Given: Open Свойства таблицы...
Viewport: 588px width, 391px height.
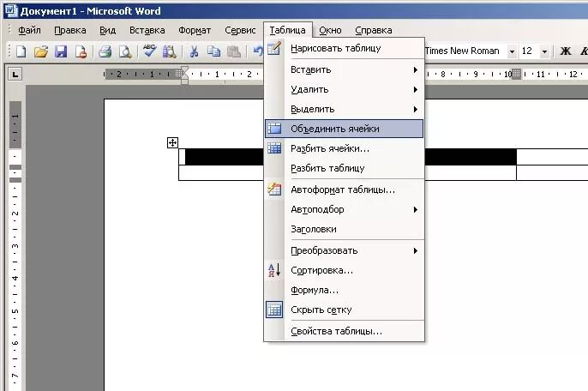Looking at the screenshot, I should pyautogui.click(x=345, y=331).
